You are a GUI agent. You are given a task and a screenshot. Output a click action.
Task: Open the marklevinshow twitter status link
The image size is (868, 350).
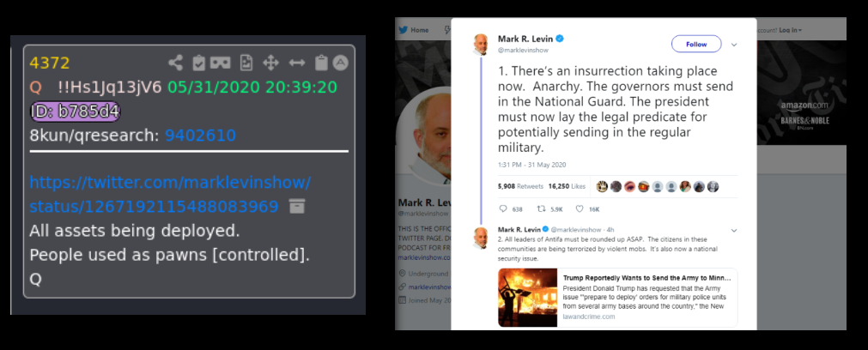(170, 194)
